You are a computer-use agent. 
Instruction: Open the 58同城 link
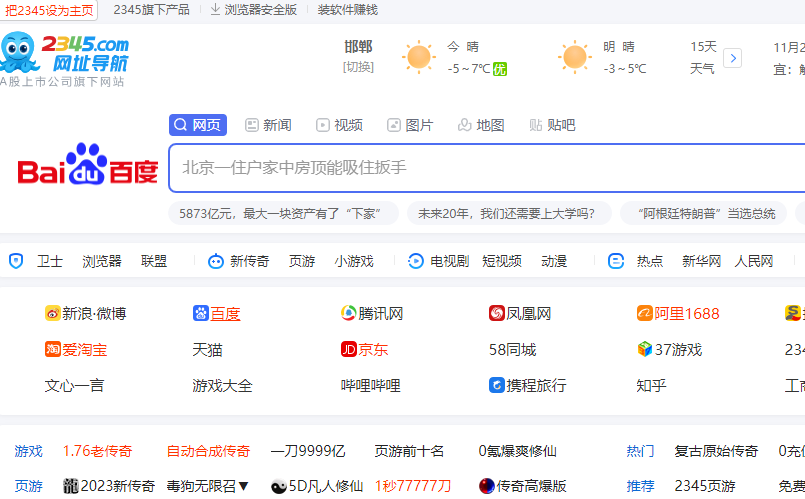(512, 350)
